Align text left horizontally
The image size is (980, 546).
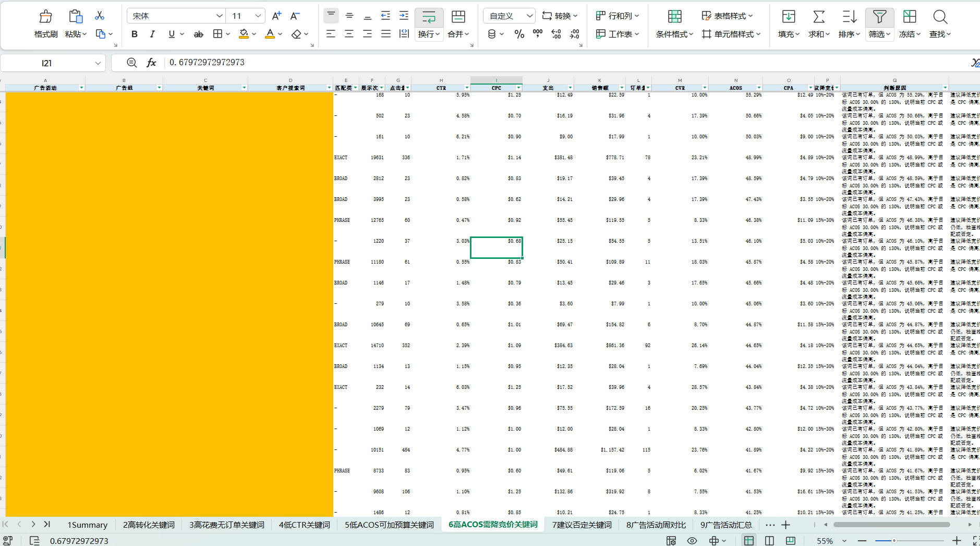(331, 34)
